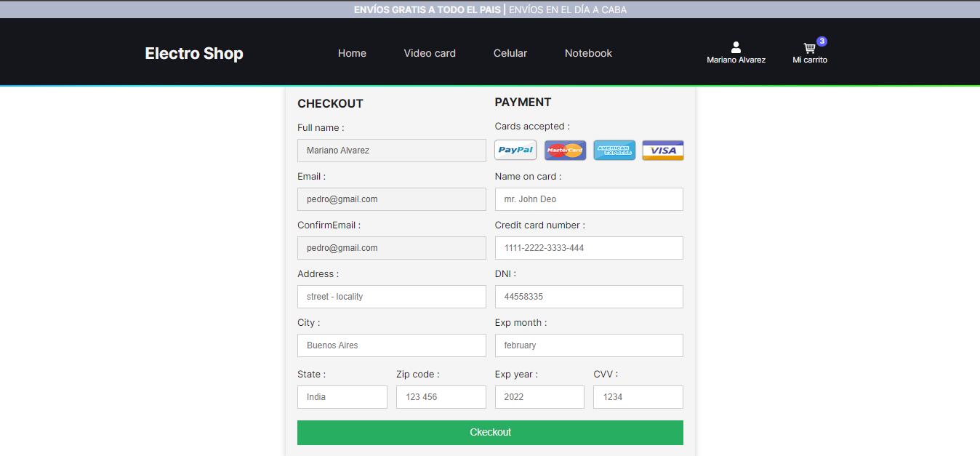The image size is (980, 456).
Task: Navigate to the Home menu item
Action: [x=352, y=53]
